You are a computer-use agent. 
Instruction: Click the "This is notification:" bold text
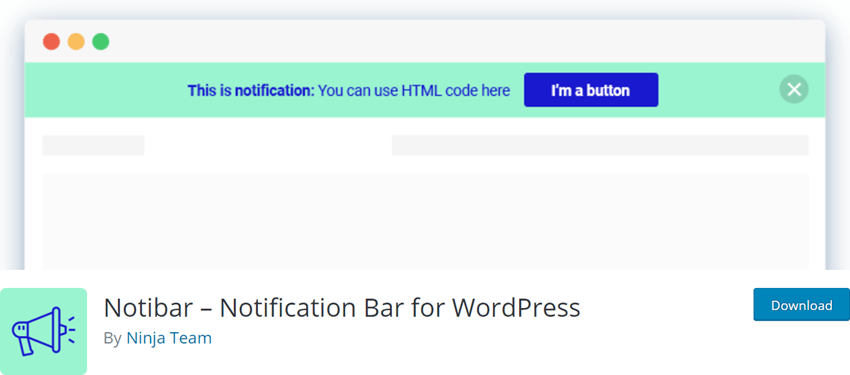250,90
